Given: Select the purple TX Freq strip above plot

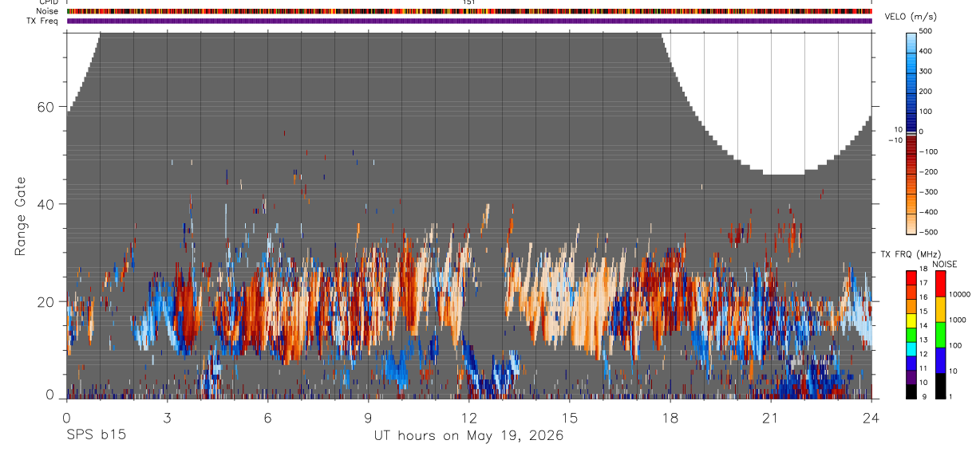Looking at the screenshot, I should pos(469,21).
